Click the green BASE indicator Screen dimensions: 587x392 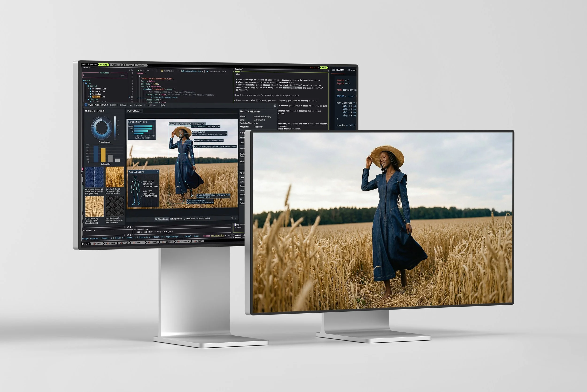324,68
